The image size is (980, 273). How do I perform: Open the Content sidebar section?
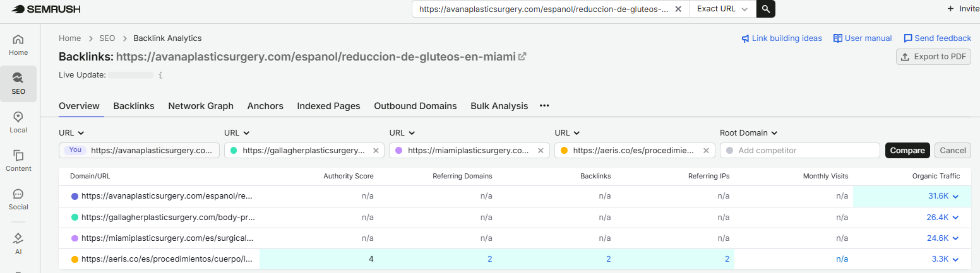(x=18, y=161)
